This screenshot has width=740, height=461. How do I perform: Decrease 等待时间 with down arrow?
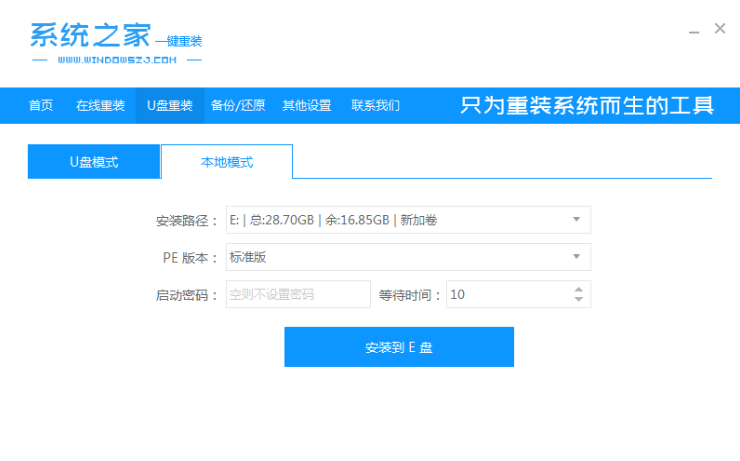pyautogui.click(x=578, y=299)
